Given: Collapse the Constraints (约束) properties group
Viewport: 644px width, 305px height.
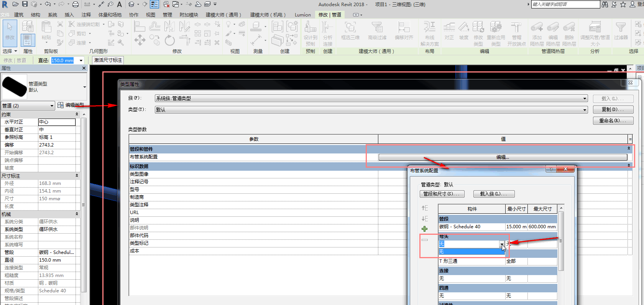Looking at the screenshot, I should [77, 114].
